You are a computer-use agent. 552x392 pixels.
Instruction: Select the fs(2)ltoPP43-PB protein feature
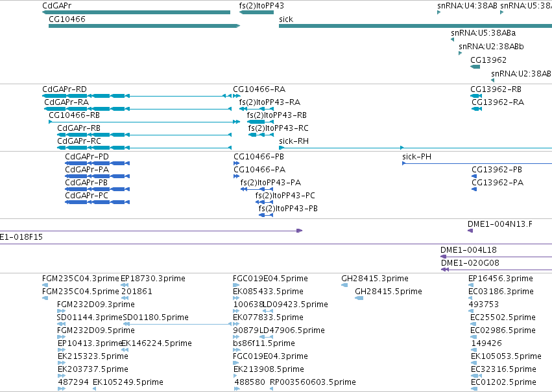266,215
